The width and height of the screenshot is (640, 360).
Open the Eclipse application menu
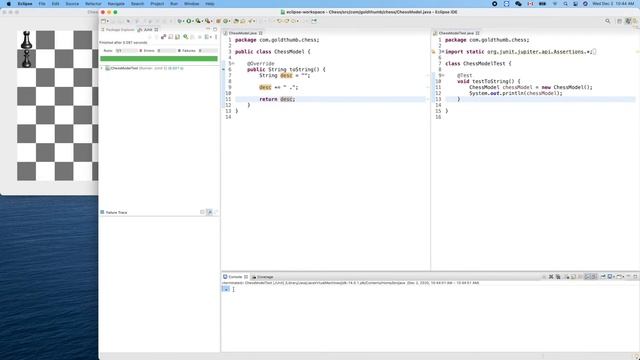tap(24, 4)
